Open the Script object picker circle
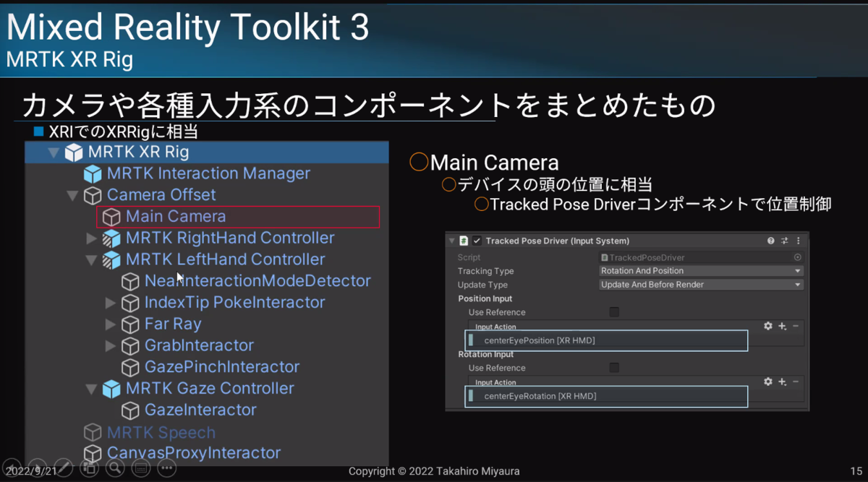Viewport: 868px width, 482px height. pyautogui.click(x=798, y=257)
